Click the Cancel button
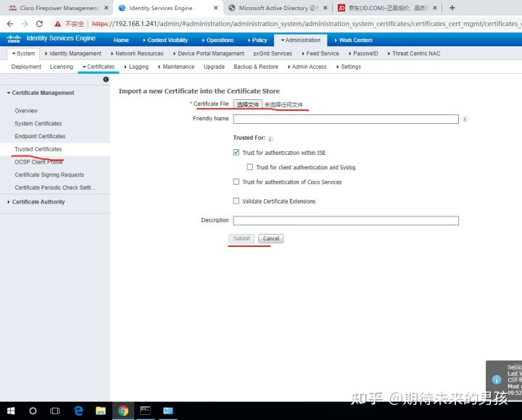The width and height of the screenshot is (522, 420). [271, 238]
